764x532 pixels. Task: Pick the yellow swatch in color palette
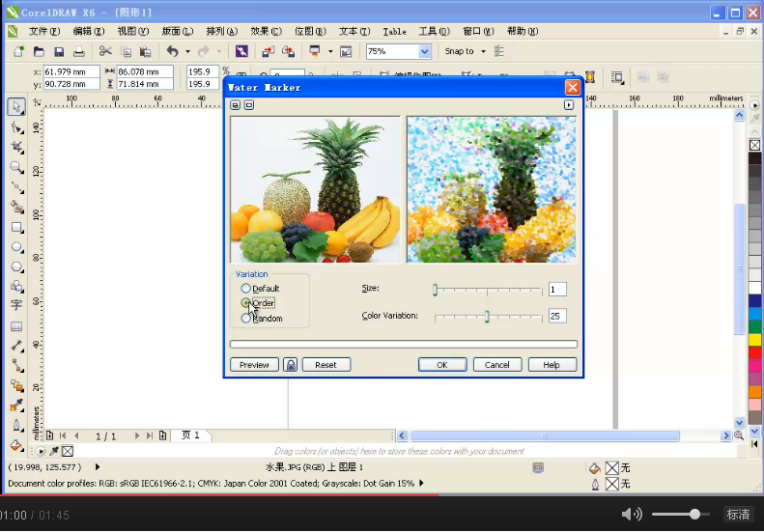(754, 340)
